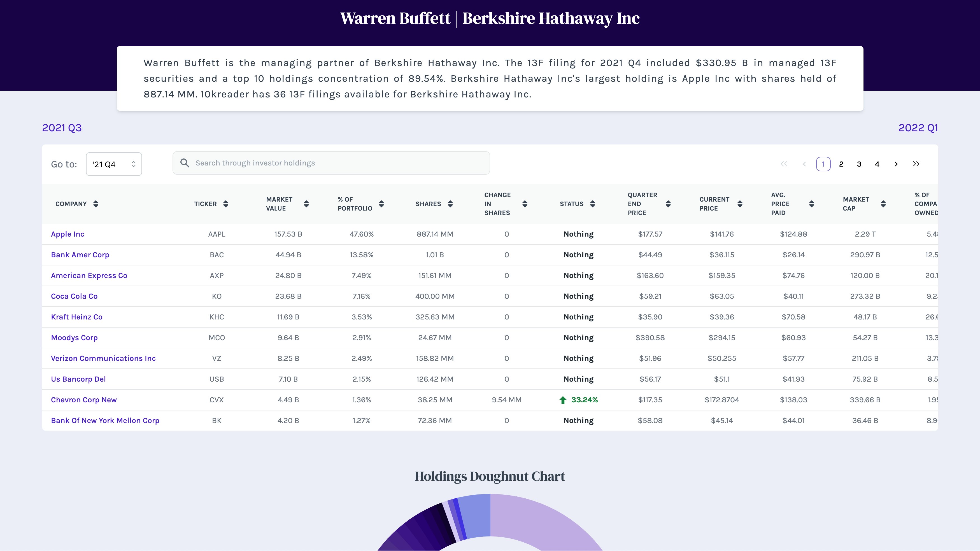The width and height of the screenshot is (980, 551).
Task: Open previous quarter 2021 Q3
Action: point(62,128)
